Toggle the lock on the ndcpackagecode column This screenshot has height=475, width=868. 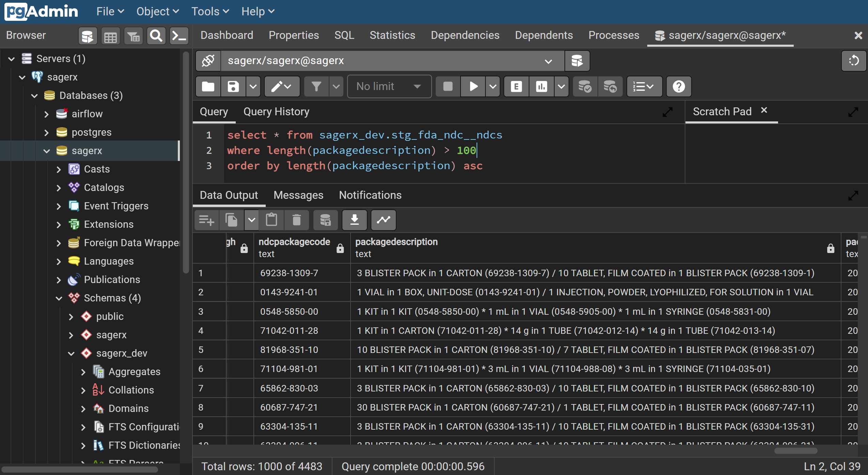(341, 249)
